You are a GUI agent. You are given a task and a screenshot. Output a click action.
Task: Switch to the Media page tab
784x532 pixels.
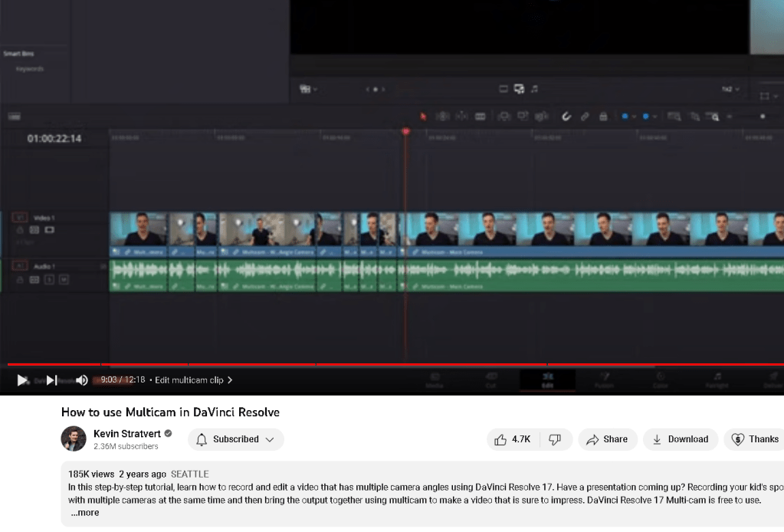point(435,380)
